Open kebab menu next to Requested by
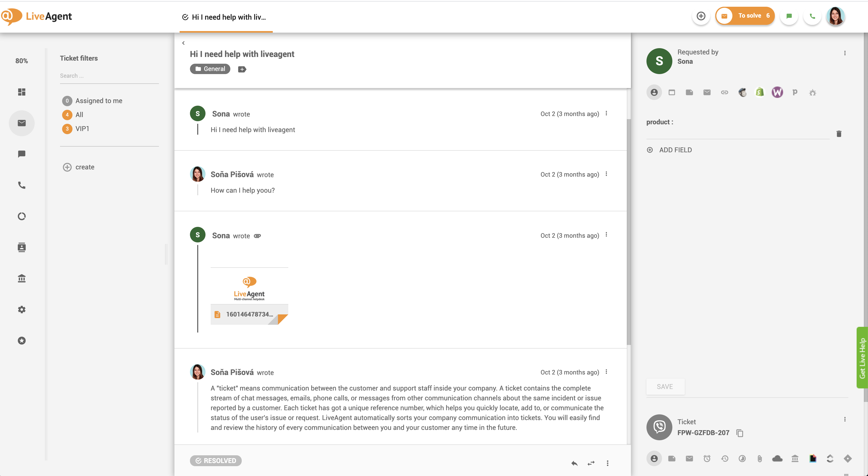This screenshot has width=868, height=476. (x=845, y=53)
